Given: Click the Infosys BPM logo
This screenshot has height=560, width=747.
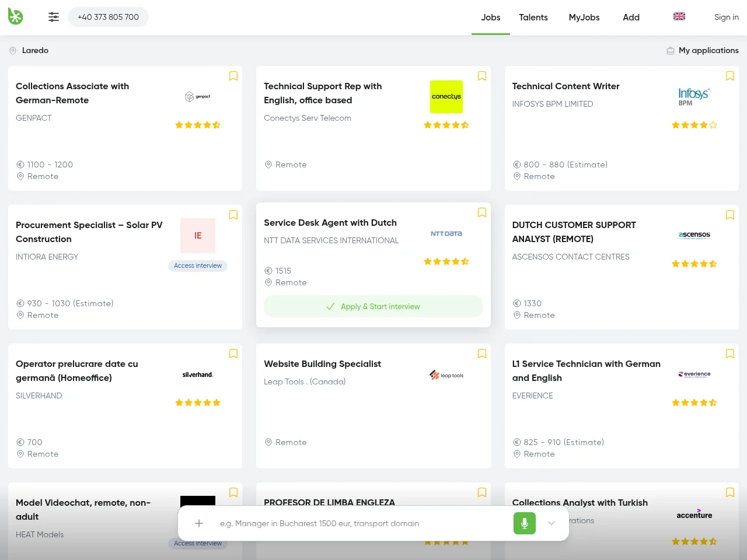Looking at the screenshot, I should coord(694,97).
